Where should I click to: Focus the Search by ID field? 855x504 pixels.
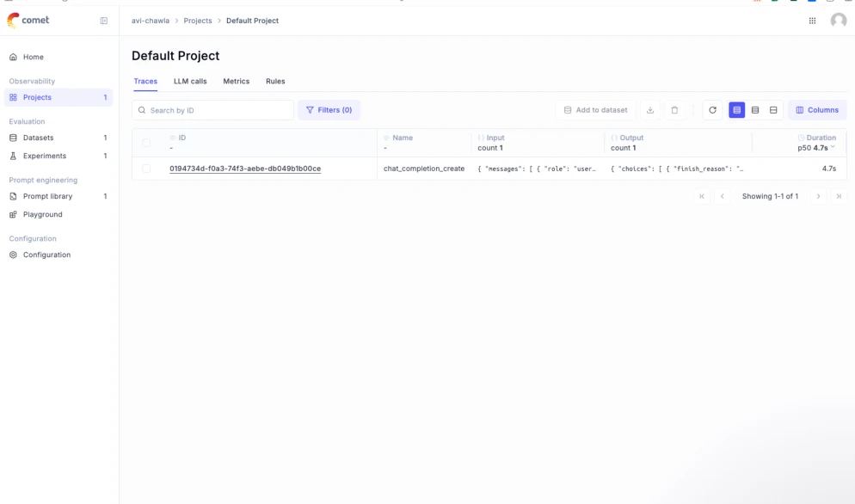212,110
